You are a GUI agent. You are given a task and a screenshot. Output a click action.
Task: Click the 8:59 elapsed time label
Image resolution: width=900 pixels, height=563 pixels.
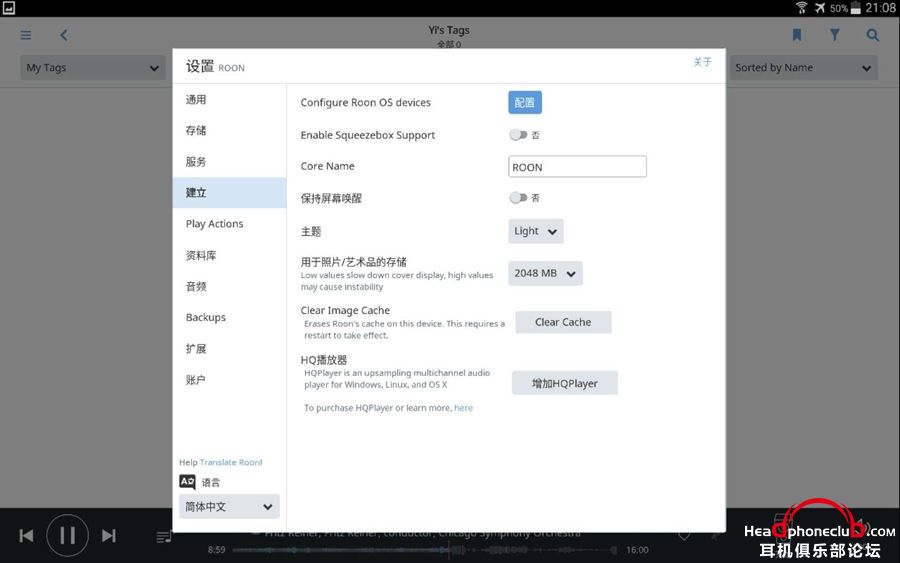216,550
